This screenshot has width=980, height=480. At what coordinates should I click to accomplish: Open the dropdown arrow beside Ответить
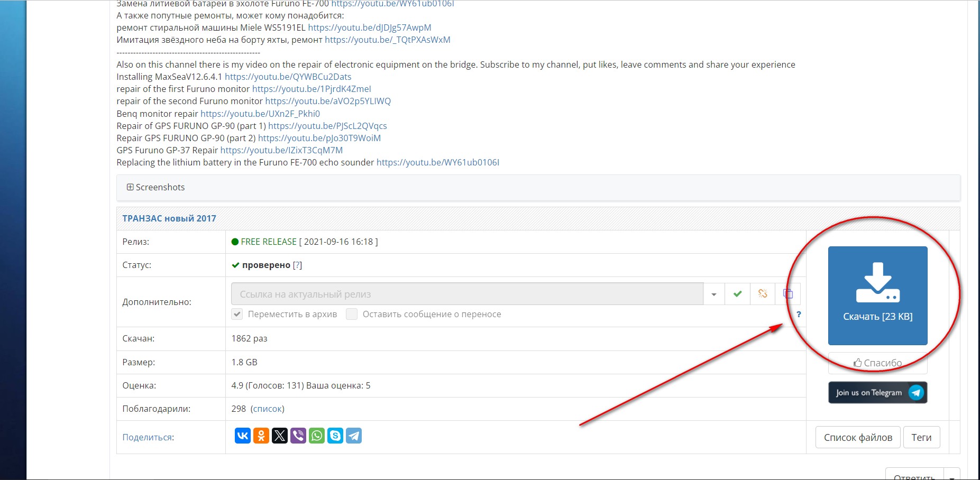point(952,476)
